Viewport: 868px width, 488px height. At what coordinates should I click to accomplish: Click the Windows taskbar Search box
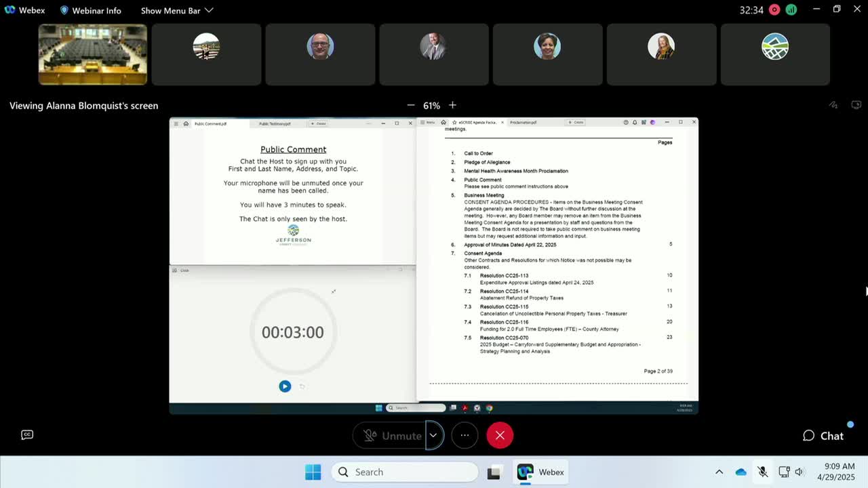coord(405,472)
